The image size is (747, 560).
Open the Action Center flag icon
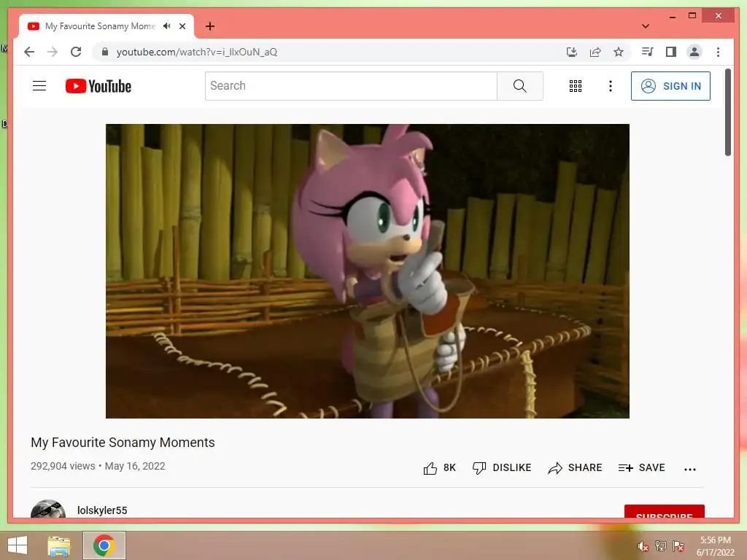678,546
